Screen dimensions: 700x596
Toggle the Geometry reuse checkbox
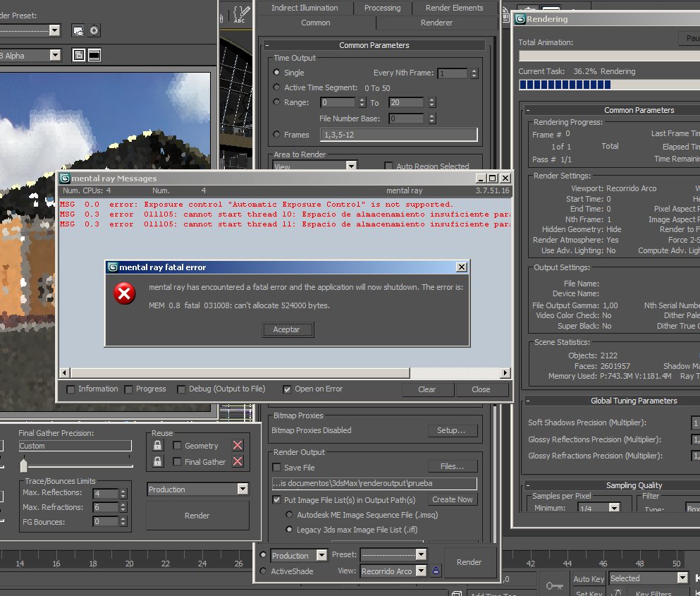(177, 446)
